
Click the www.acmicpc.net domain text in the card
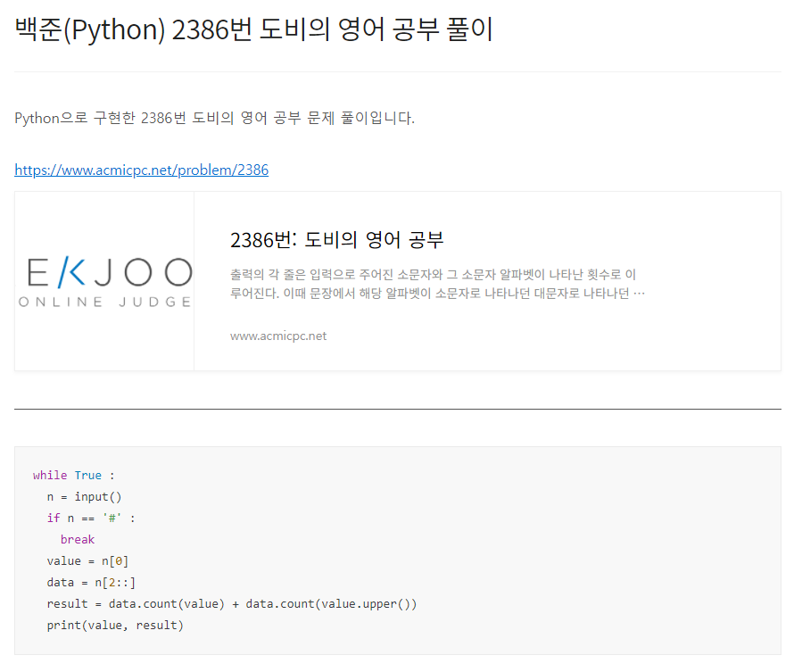point(278,336)
